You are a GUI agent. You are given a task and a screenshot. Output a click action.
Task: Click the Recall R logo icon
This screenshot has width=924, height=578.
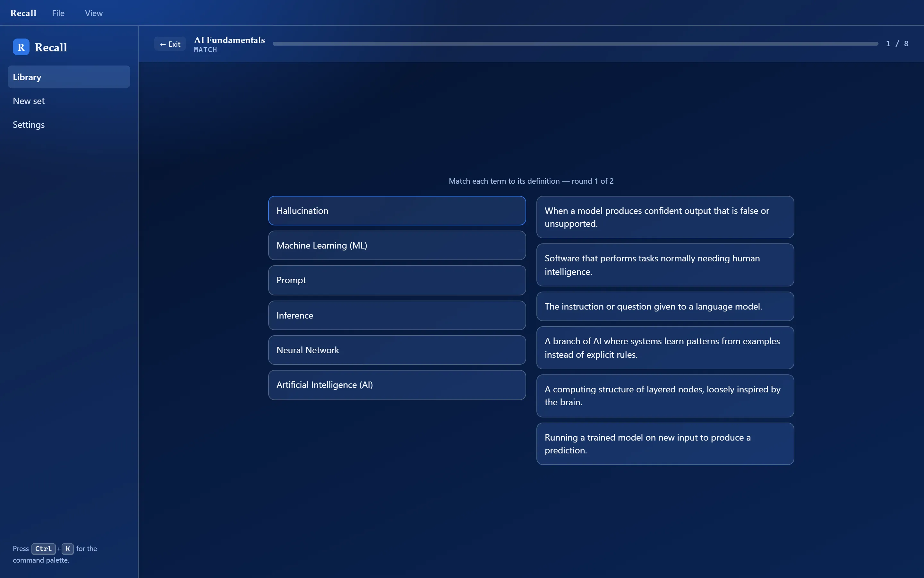tap(21, 47)
